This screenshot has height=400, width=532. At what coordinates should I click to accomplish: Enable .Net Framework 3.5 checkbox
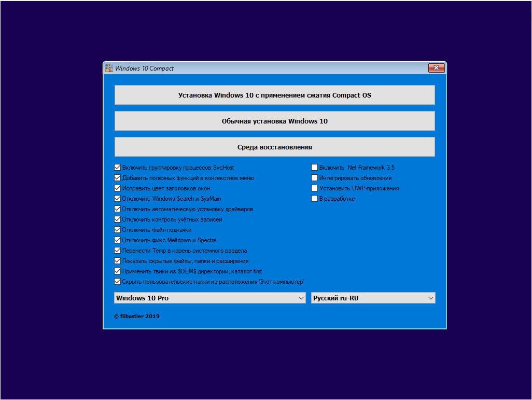pos(315,168)
